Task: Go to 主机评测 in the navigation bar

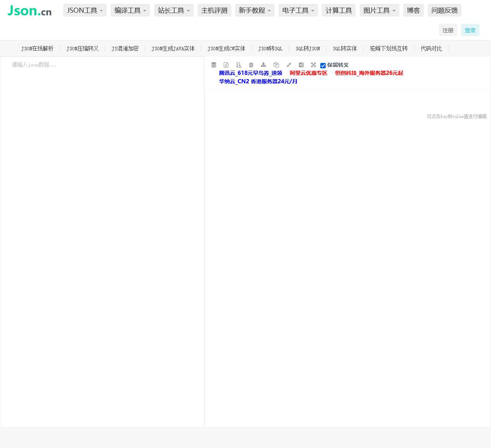Action: pos(214,10)
